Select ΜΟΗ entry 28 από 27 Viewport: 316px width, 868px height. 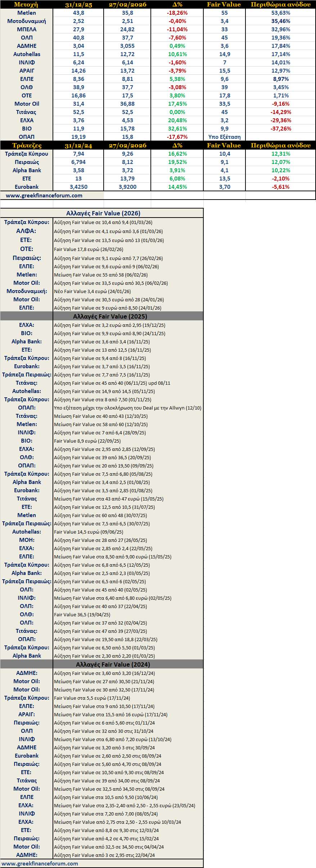pos(100,540)
